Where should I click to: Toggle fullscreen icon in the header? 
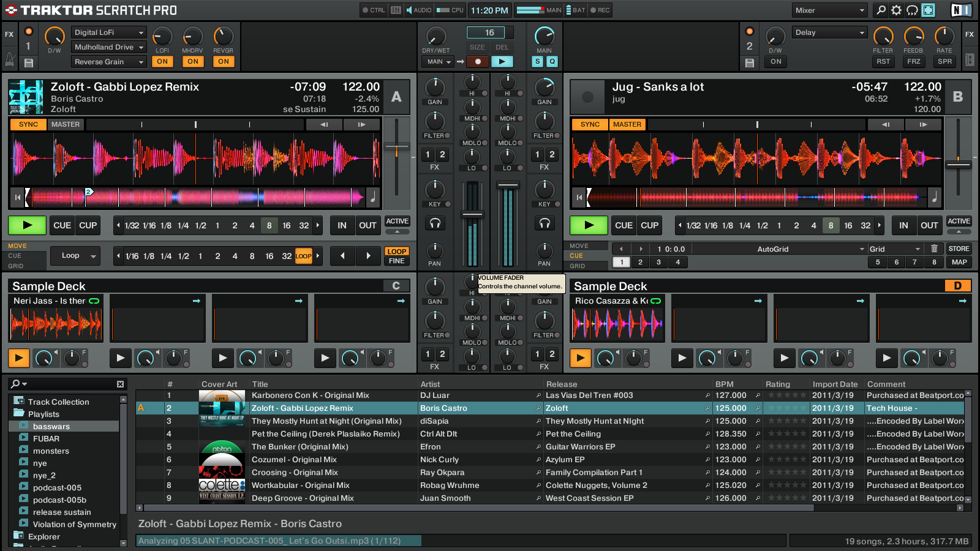[929, 10]
